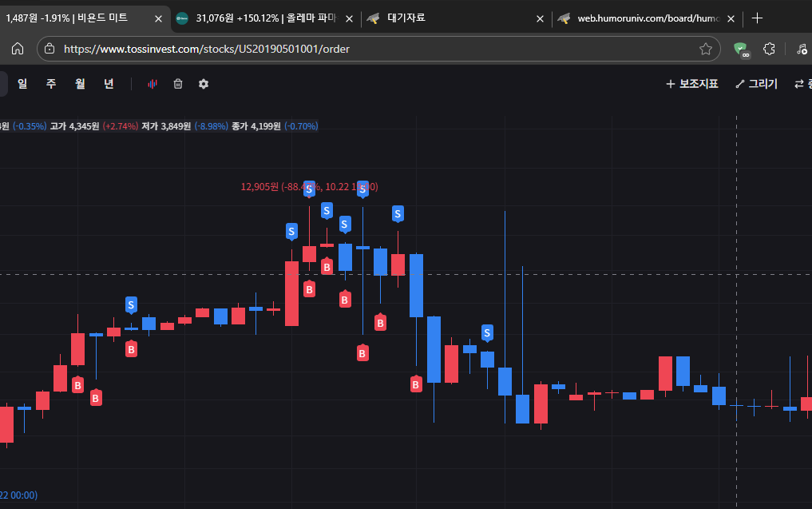The height and width of the screenshot is (509, 812).
Task: Select the 일 (daily) chart interval
Action: 22,84
